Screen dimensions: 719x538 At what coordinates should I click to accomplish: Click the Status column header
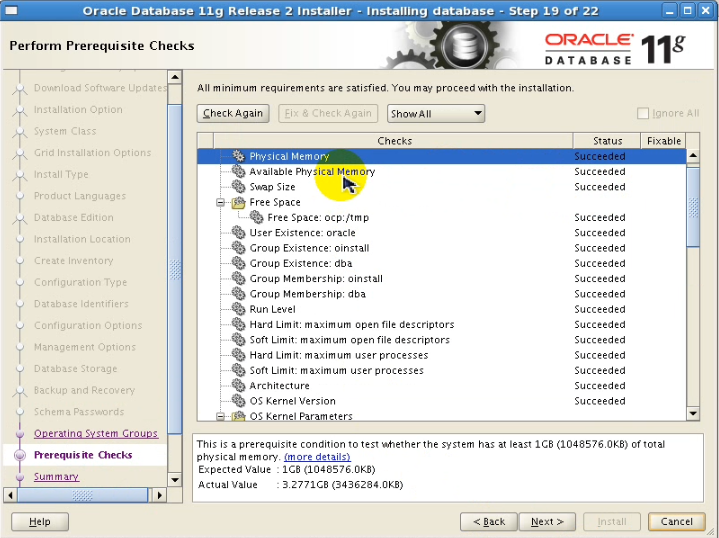(607, 141)
